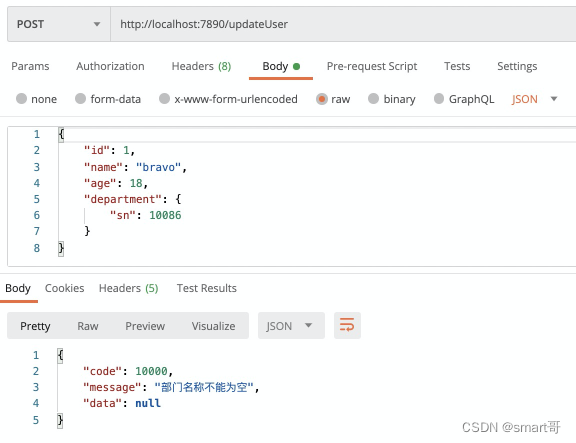Switch to the Authorization tab
This screenshot has width=576, height=443.
tap(110, 66)
